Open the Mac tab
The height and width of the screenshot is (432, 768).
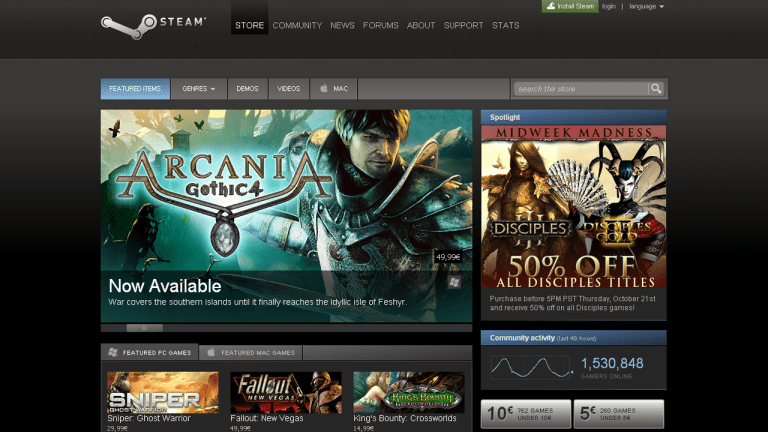click(x=334, y=89)
